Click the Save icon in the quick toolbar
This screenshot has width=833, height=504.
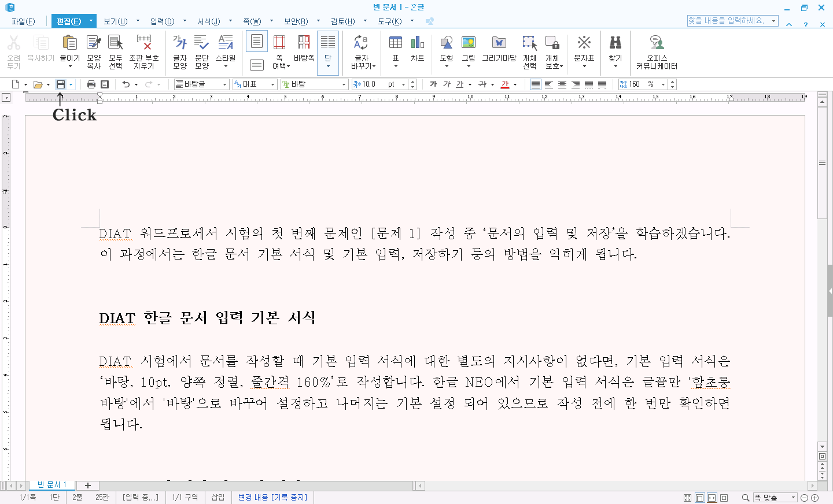60,84
